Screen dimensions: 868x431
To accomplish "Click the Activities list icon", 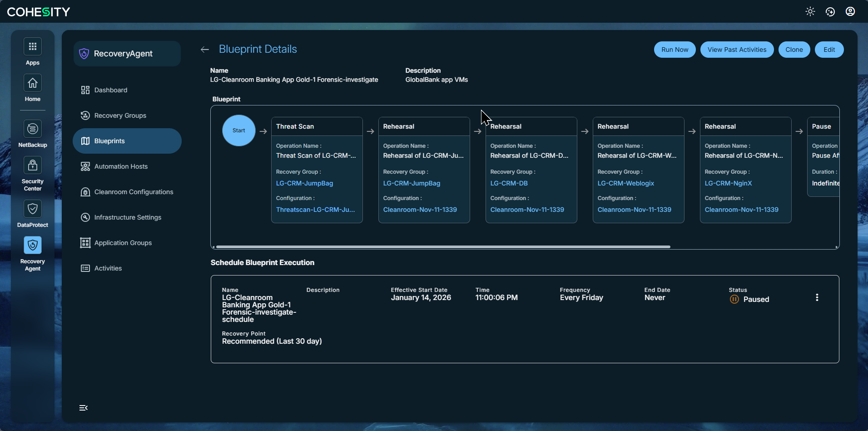I will coord(85,268).
